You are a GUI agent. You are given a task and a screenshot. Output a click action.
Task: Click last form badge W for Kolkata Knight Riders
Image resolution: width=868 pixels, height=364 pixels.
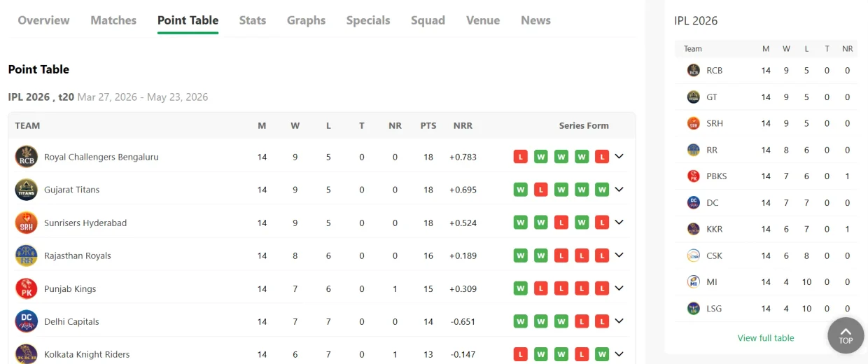pyautogui.click(x=602, y=354)
